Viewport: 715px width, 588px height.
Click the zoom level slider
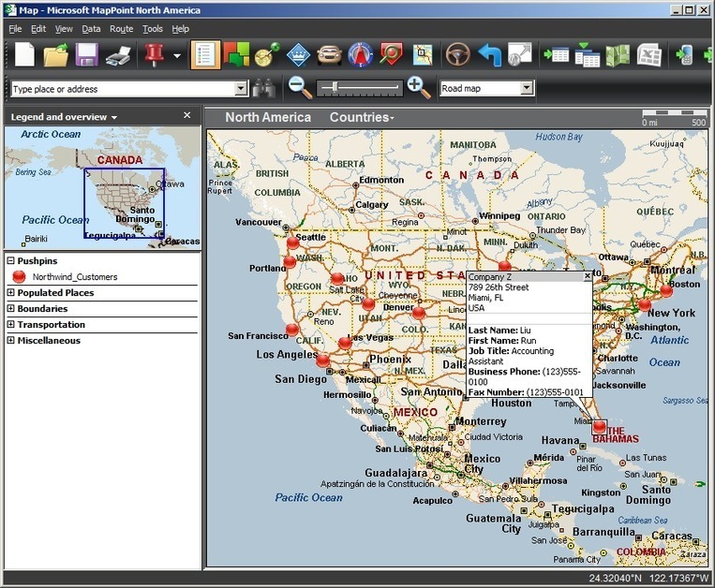[x=360, y=88]
